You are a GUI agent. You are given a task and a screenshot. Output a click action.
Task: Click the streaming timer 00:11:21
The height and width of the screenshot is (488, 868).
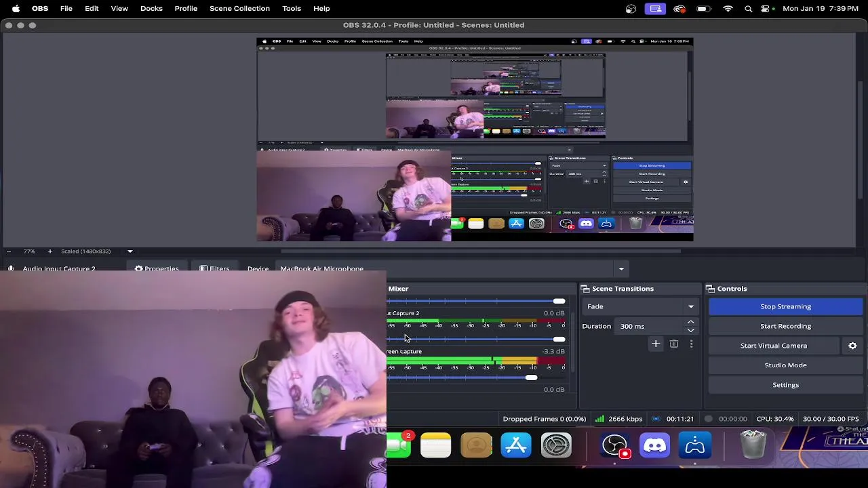[679, 419]
